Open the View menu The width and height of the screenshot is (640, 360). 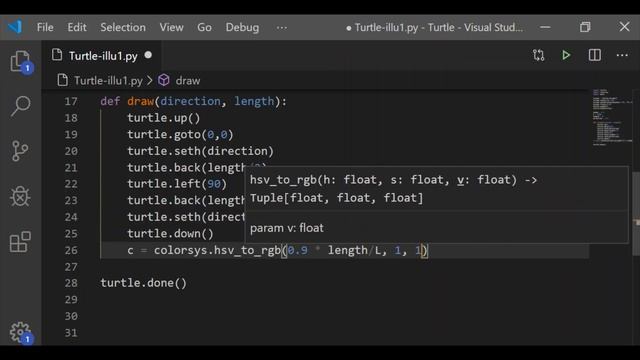click(171, 27)
